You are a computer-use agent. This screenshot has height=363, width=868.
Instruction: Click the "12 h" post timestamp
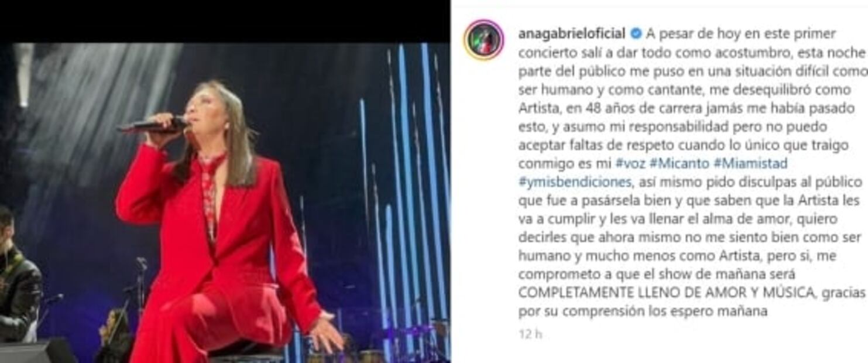530,334
